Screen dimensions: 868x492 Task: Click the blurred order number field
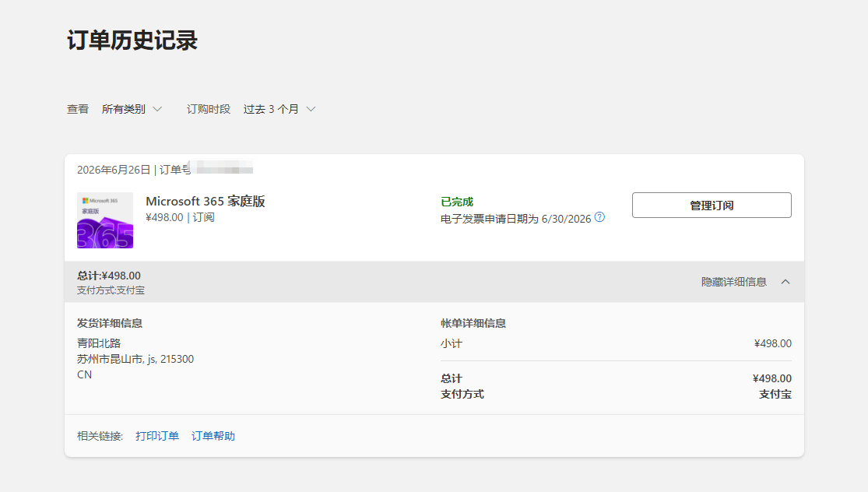point(221,167)
